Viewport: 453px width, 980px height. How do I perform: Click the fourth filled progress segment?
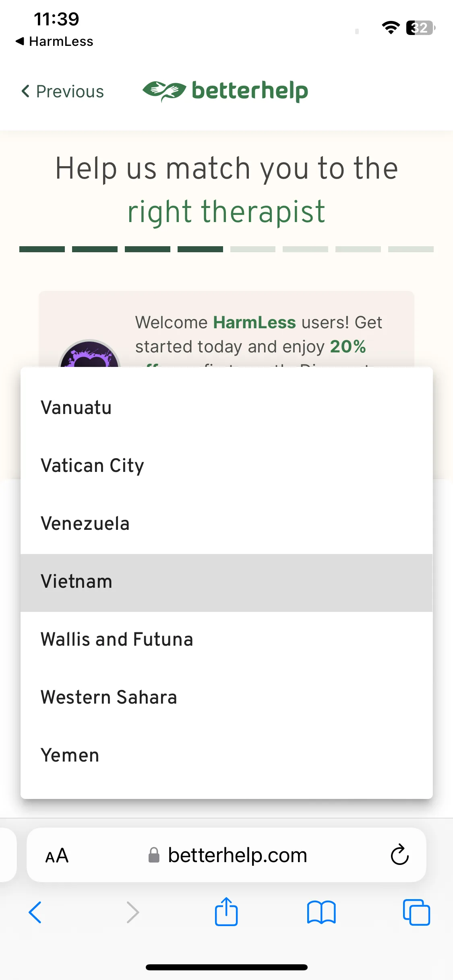click(200, 249)
